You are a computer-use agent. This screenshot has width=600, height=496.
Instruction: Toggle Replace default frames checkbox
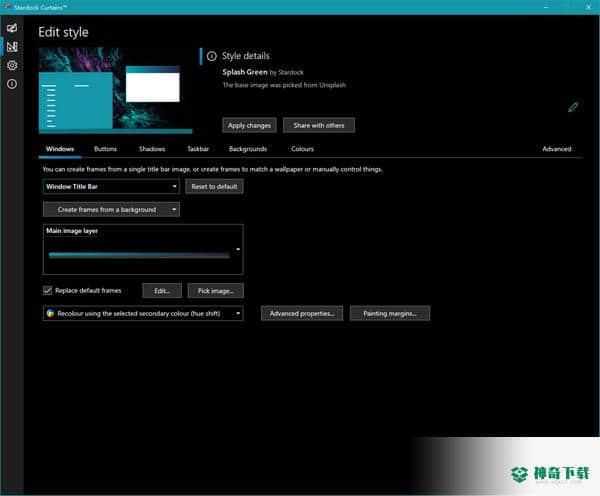click(x=47, y=290)
